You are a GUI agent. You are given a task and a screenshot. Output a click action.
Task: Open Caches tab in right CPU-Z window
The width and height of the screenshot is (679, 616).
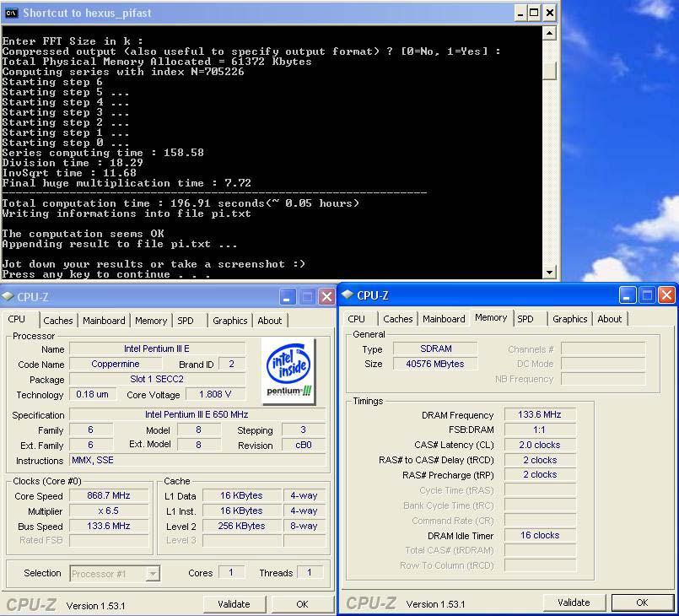(398, 319)
